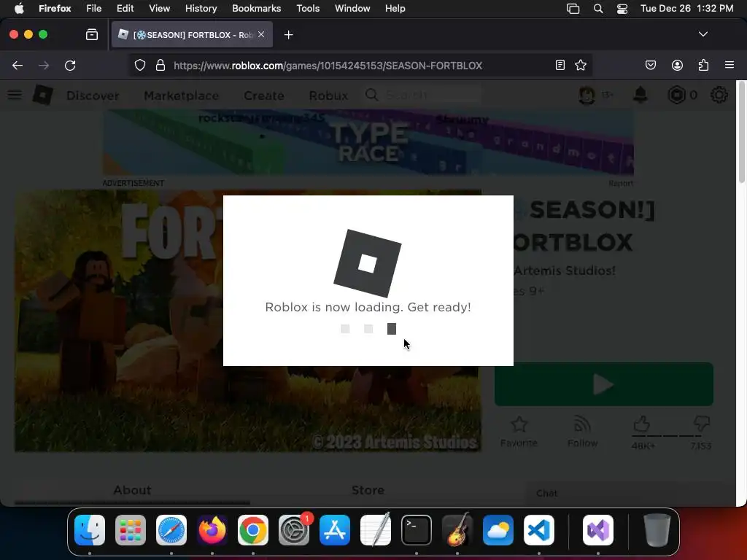Open the File menu

[94, 8]
